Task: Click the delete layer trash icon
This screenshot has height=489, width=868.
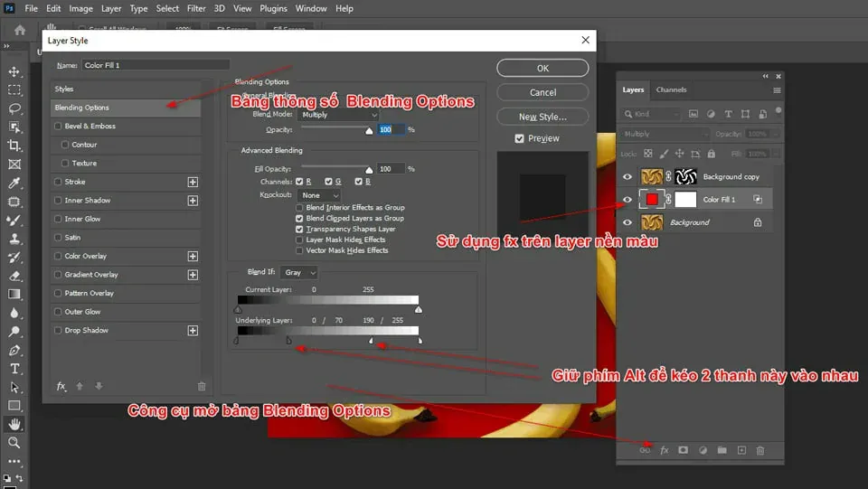Action: [760, 450]
